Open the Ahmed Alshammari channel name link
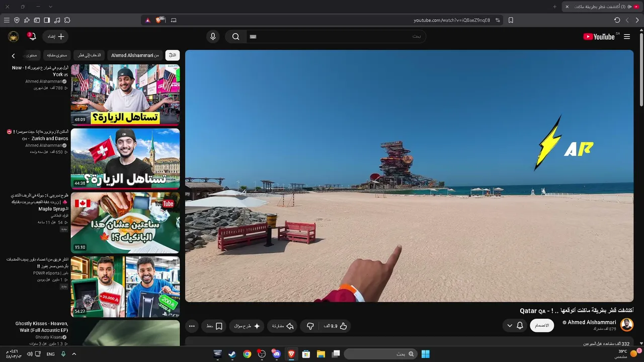The height and width of the screenshot is (362, 644). (592, 322)
